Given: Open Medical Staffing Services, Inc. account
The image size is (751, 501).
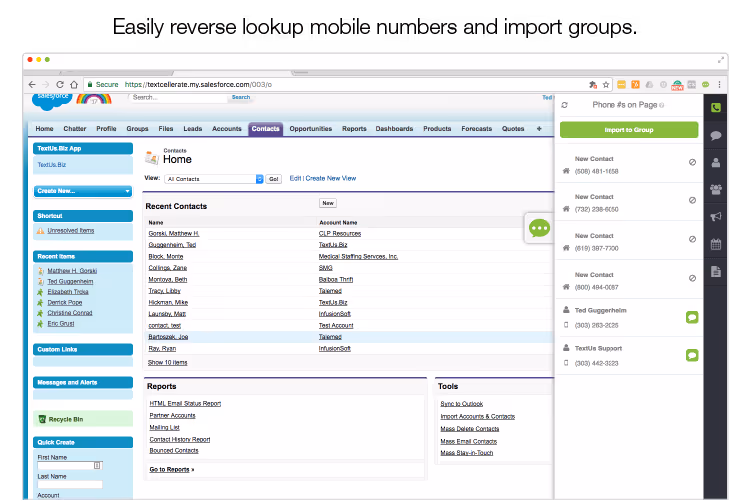Looking at the screenshot, I should [358, 256].
